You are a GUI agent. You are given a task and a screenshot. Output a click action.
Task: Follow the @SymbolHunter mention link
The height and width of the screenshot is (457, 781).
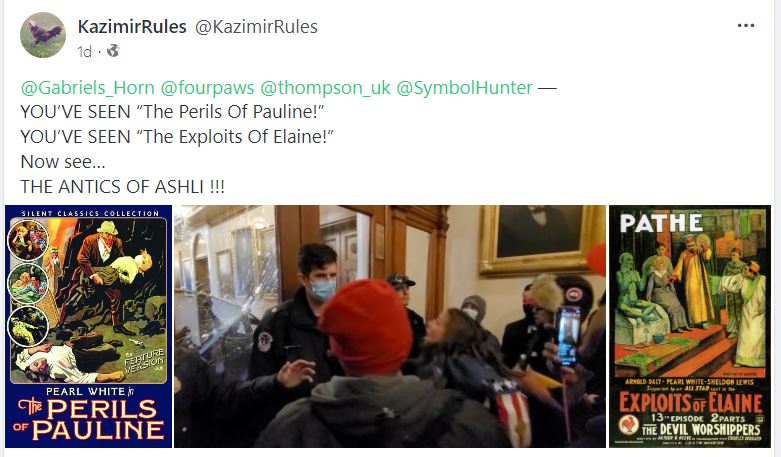tap(464, 88)
